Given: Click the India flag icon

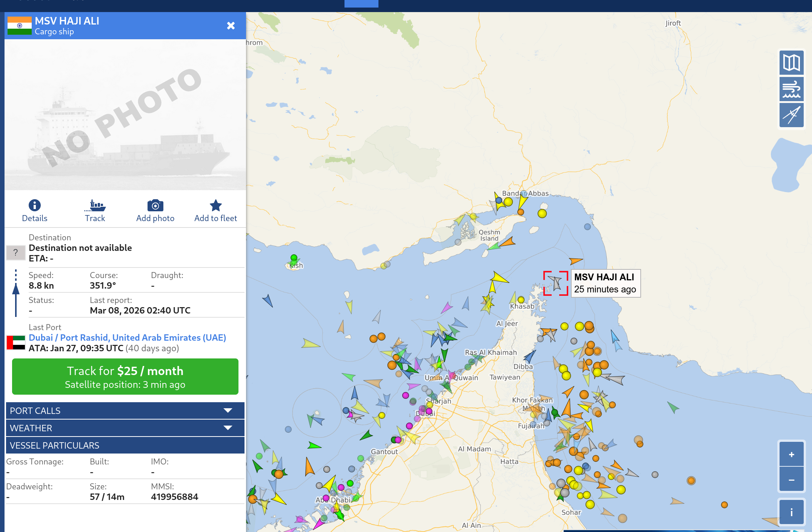Looking at the screenshot, I should [x=20, y=26].
